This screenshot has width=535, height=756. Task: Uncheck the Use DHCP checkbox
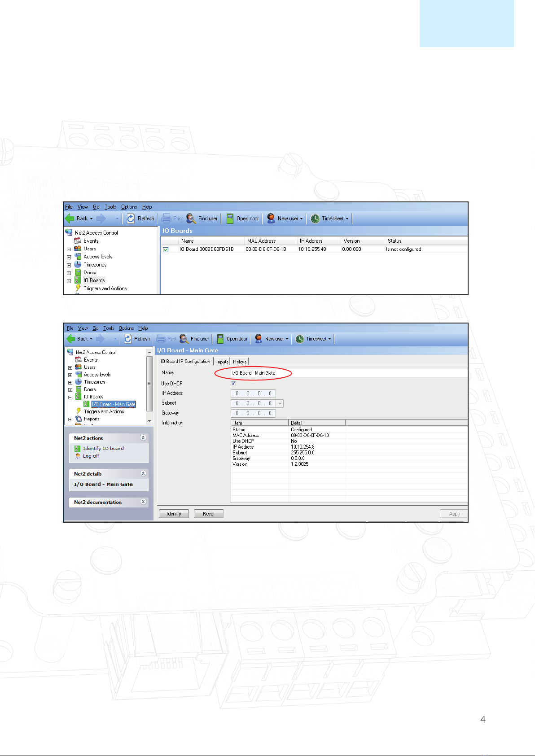pos(233,384)
